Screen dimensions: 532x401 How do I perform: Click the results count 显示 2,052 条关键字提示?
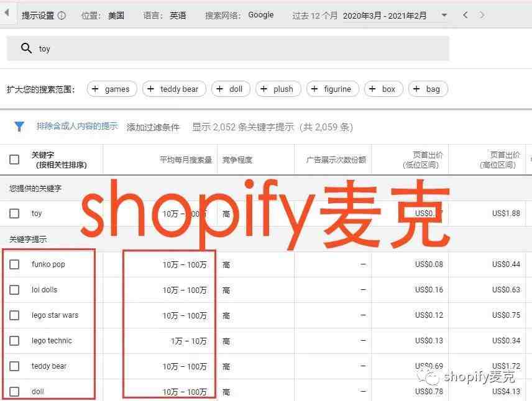[x=243, y=127]
